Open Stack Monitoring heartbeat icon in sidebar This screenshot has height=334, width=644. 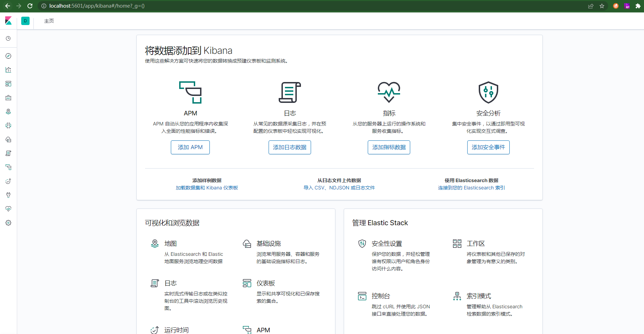[x=8, y=209]
